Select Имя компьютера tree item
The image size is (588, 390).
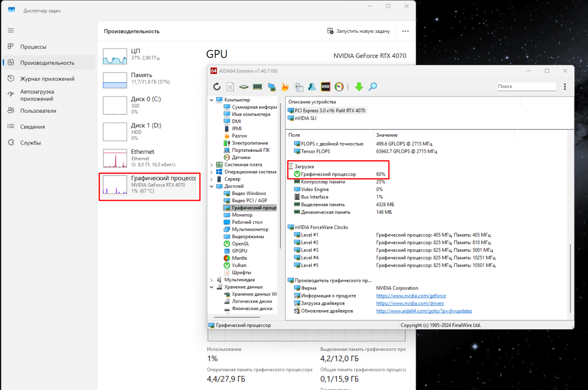click(247, 114)
